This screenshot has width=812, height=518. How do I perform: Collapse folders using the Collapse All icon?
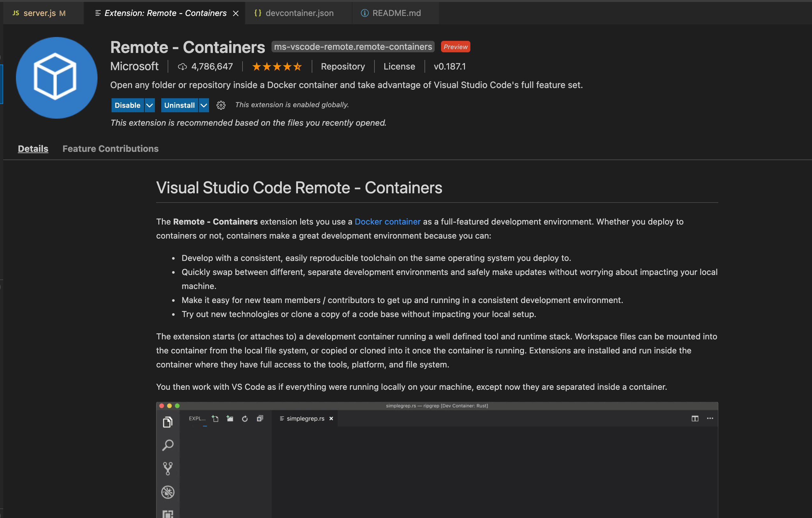point(260,418)
